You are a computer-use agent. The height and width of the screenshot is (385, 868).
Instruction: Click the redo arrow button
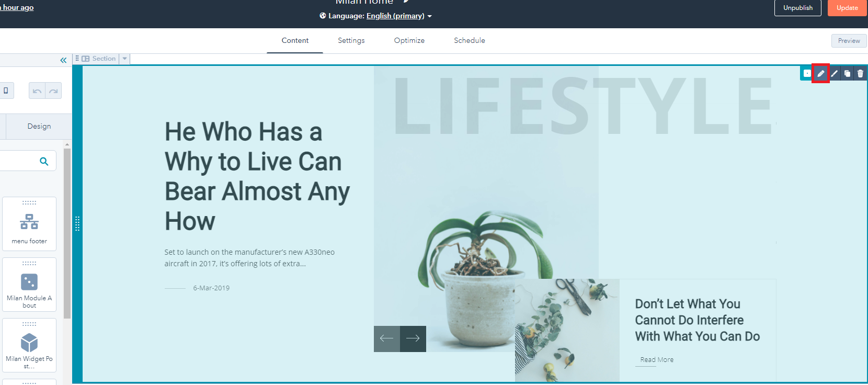(x=53, y=91)
